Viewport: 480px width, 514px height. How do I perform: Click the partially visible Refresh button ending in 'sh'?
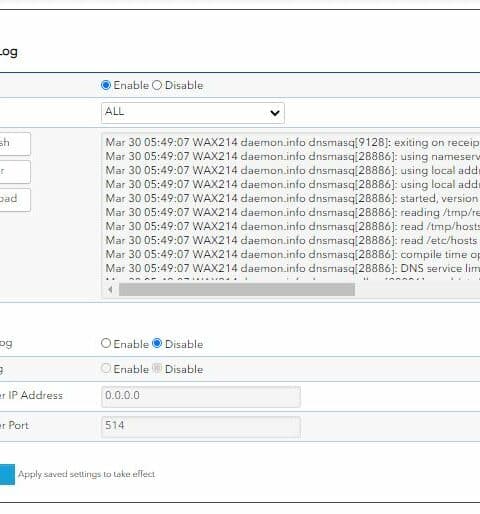point(15,144)
